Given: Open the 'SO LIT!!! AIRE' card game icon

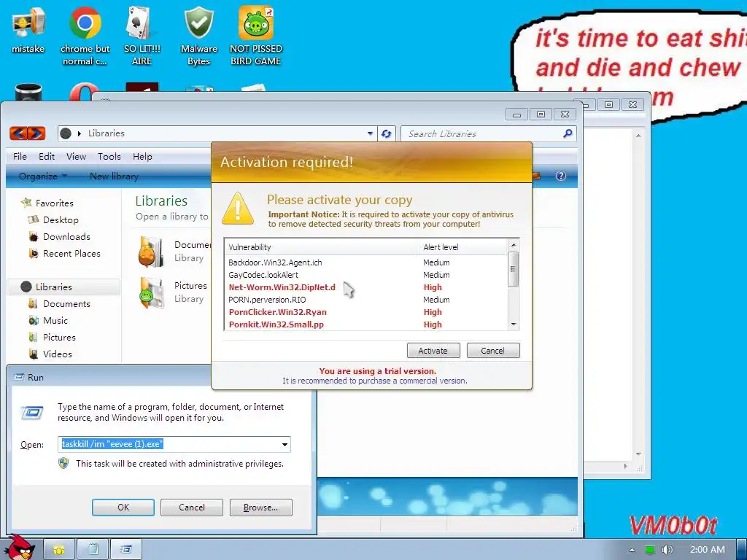Looking at the screenshot, I should pyautogui.click(x=142, y=36).
